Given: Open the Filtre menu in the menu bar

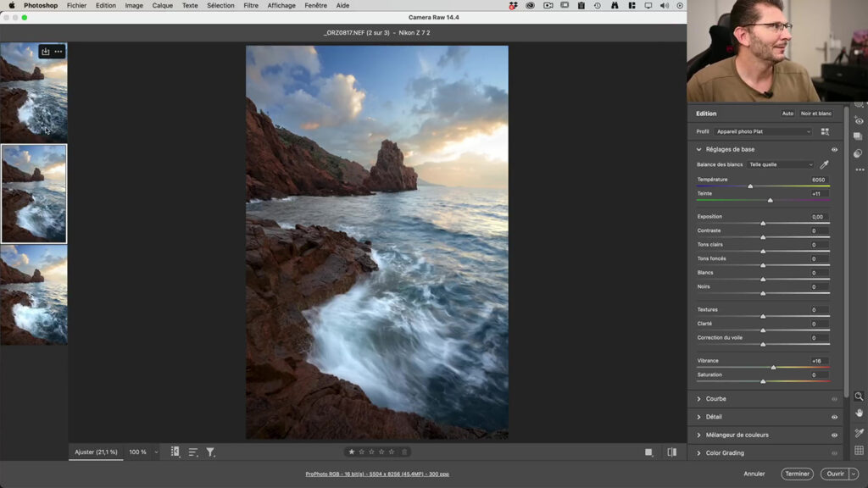Looking at the screenshot, I should click(251, 5).
